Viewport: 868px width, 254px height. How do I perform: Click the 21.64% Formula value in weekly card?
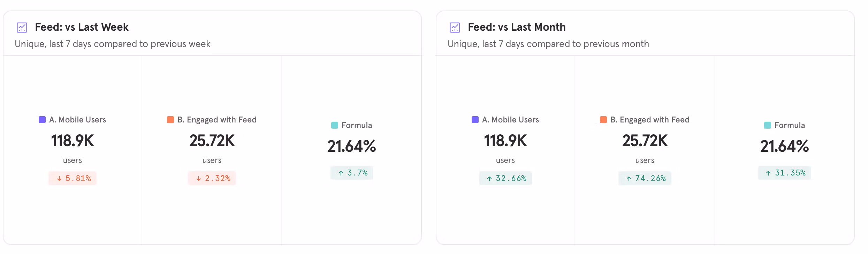pyautogui.click(x=352, y=146)
